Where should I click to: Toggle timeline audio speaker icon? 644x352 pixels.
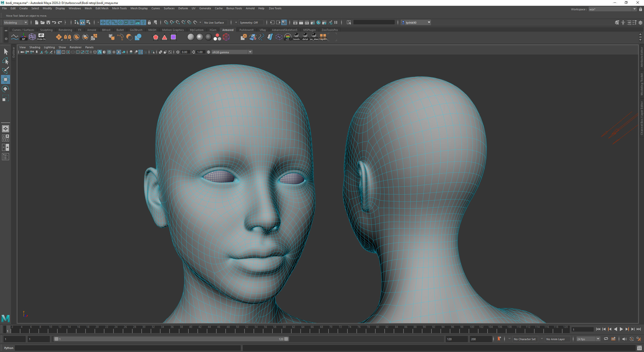point(624,339)
